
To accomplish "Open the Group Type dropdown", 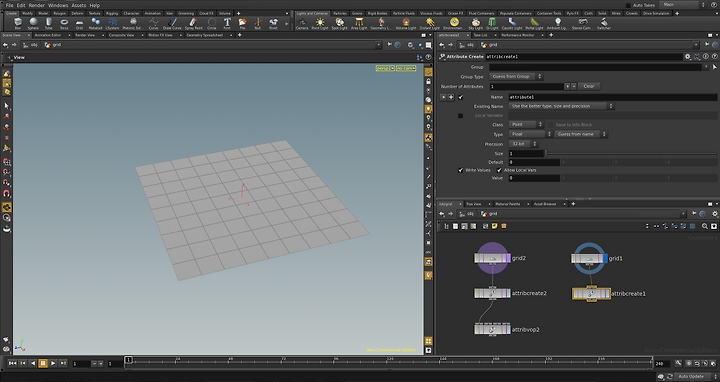I will pyautogui.click(x=516, y=77).
